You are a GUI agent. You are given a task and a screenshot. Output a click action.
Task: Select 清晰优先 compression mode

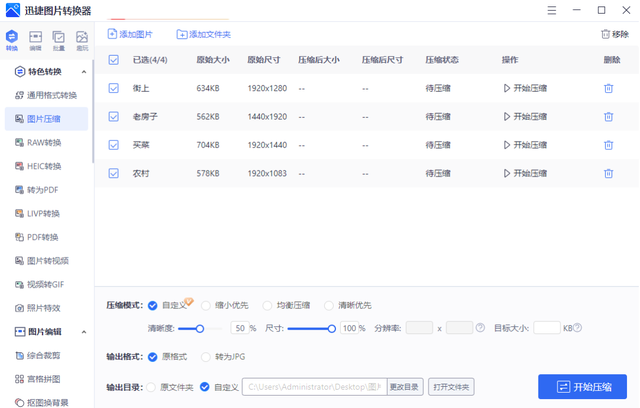(x=329, y=306)
